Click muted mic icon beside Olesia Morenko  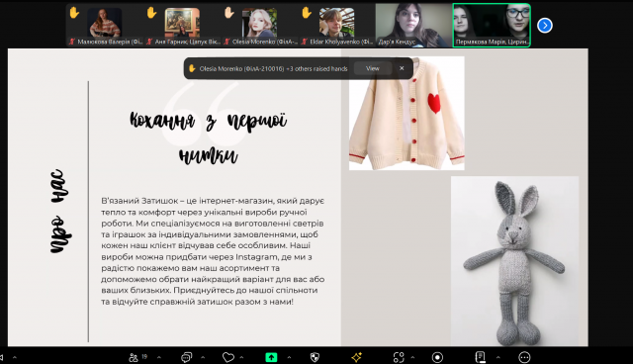click(226, 42)
